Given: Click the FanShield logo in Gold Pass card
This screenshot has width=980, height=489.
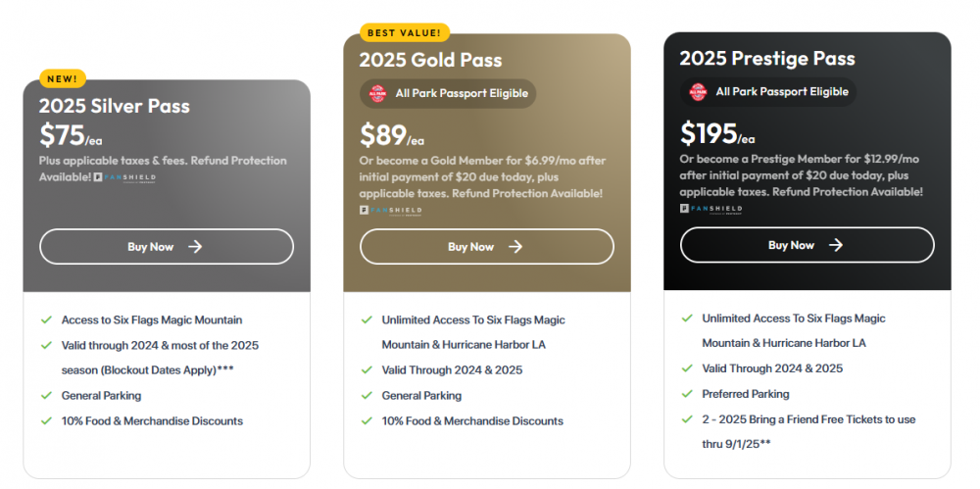Looking at the screenshot, I should coord(389,210).
